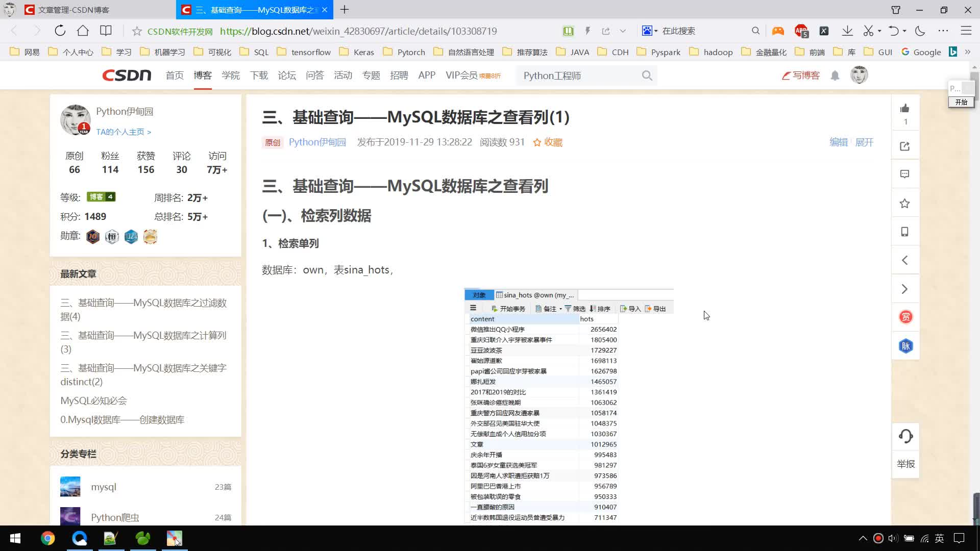The image size is (980, 551).
Task: Click the mobile phone icon in right sidebar
Action: pyautogui.click(x=905, y=232)
